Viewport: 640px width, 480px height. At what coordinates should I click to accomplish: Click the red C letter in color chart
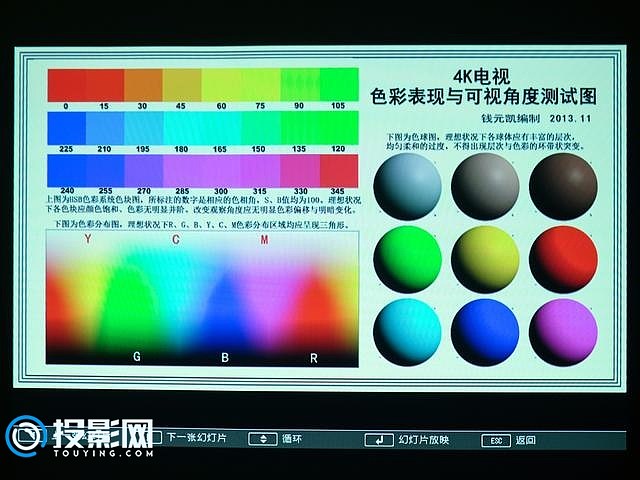[176, 240]
